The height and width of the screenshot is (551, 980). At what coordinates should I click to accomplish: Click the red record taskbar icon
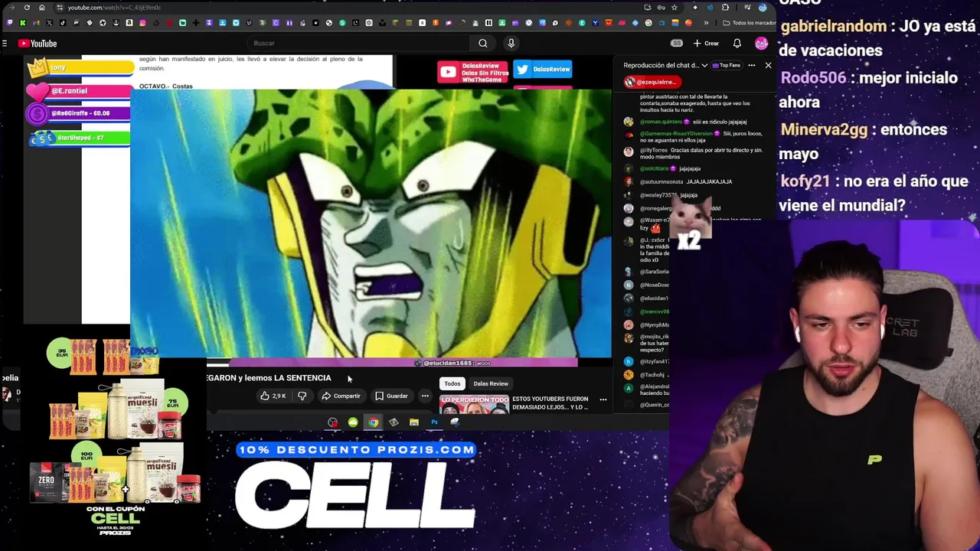[x=332, y=422]
